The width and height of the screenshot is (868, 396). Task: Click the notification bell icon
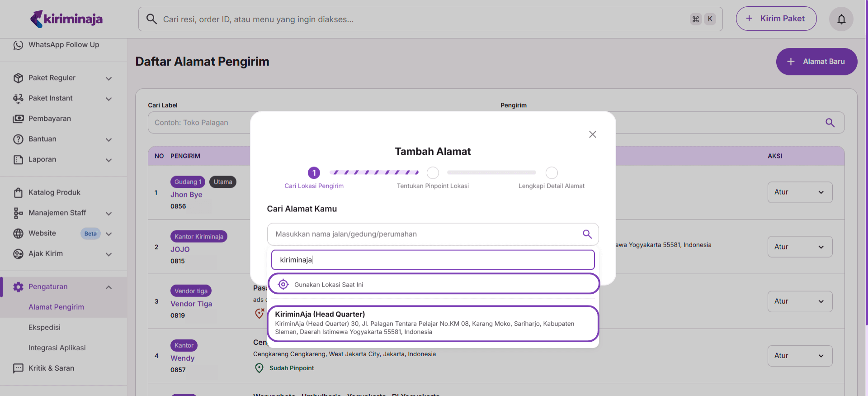pyautogui.click(x=841, y=19)
